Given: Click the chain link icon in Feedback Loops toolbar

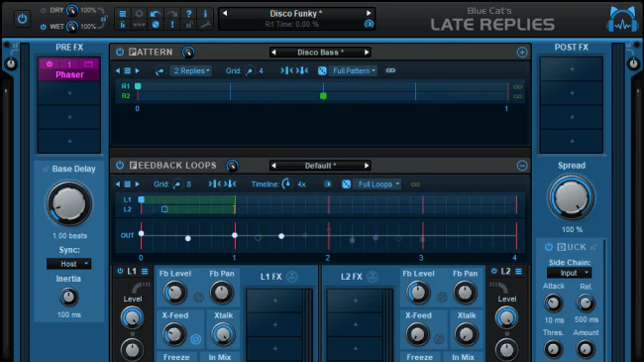Looking at the screenshot, I should tap(415, 184).
